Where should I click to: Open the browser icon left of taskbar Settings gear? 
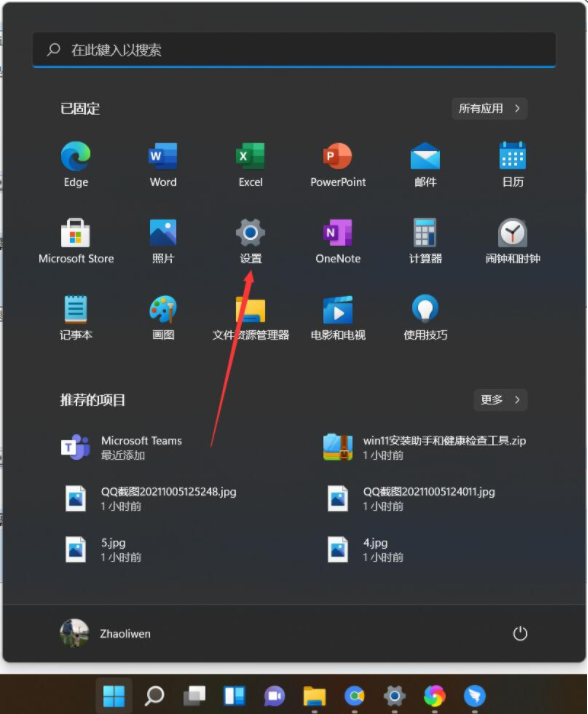(x=354, y=696)
